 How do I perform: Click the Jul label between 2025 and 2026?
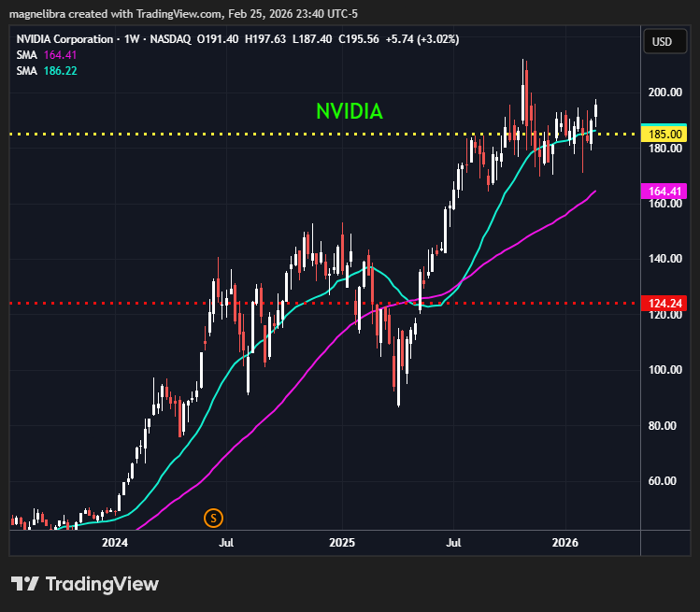click(x=453, y=542)
